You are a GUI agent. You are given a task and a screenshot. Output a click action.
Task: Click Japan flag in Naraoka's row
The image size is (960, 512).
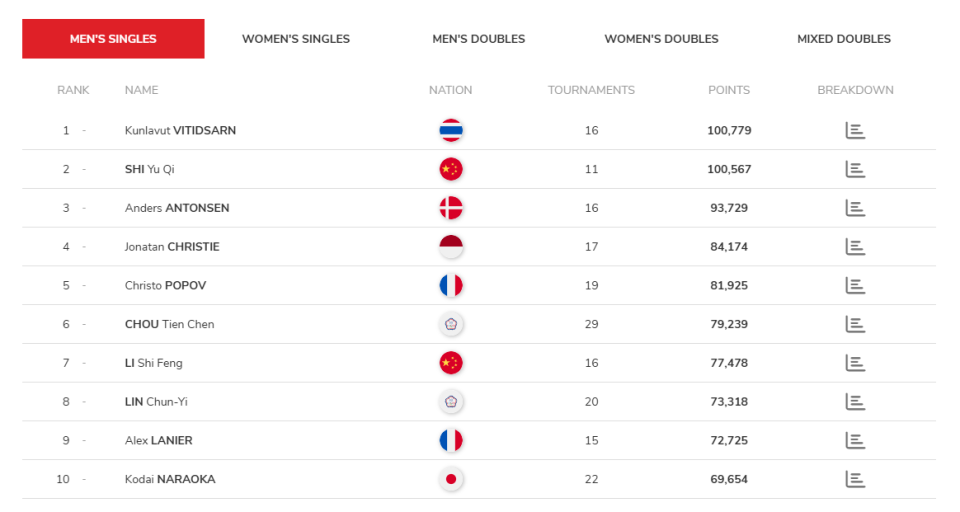pyautogui.click(x=451, y=479)
